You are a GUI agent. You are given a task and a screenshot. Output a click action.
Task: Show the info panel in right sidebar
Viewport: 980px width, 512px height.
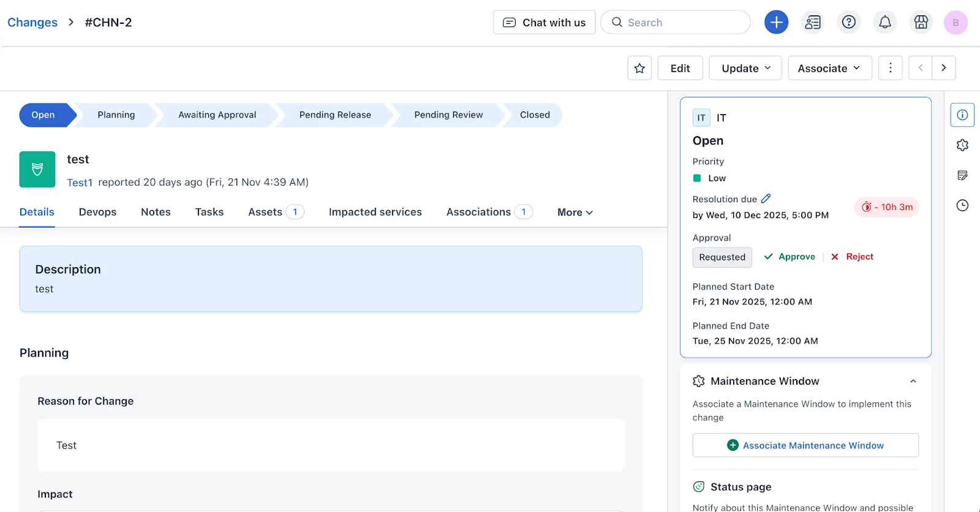point(962,115)
